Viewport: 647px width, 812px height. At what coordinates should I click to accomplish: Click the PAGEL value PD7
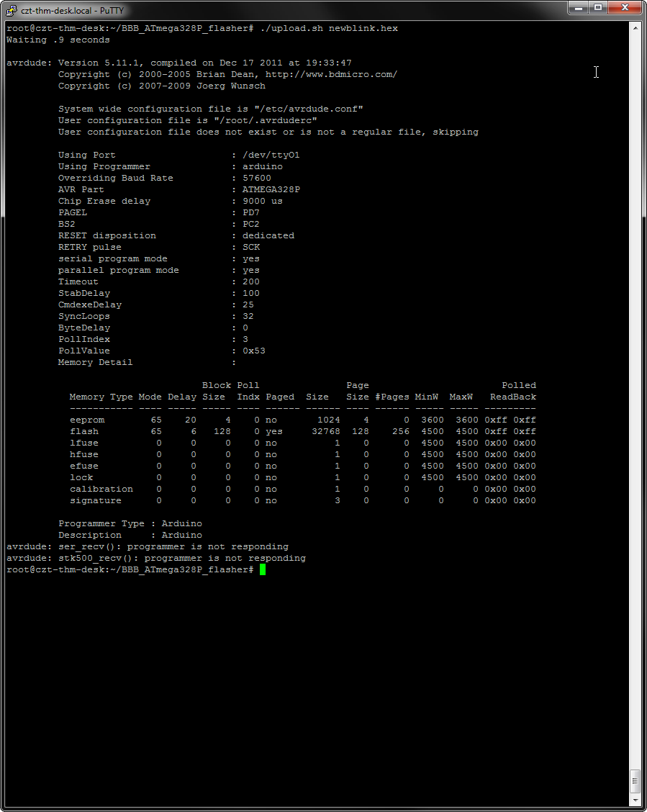(x=251, y=213)
